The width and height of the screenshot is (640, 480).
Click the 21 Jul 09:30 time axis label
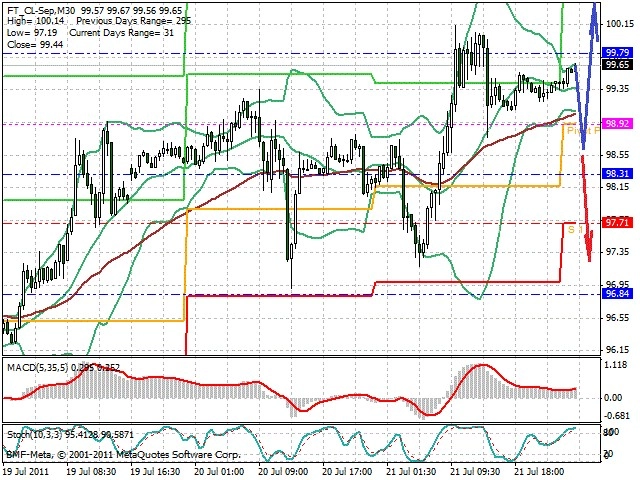pos(475,472)
